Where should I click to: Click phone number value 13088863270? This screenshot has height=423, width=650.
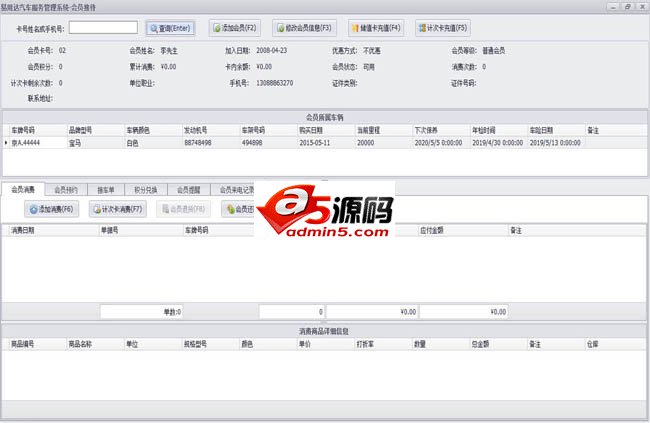click(274, 83)
